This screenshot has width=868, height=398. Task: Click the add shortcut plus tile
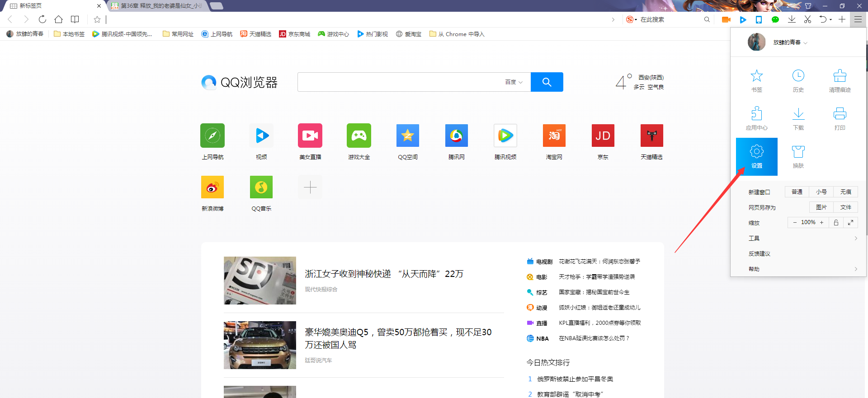click(310, 187)
